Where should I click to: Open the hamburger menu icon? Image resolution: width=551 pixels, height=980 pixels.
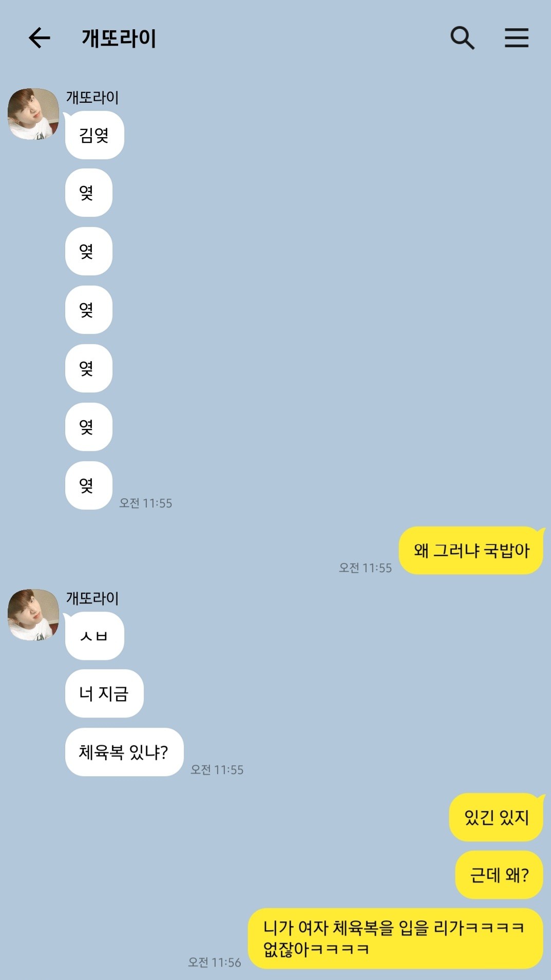(516, 38)
